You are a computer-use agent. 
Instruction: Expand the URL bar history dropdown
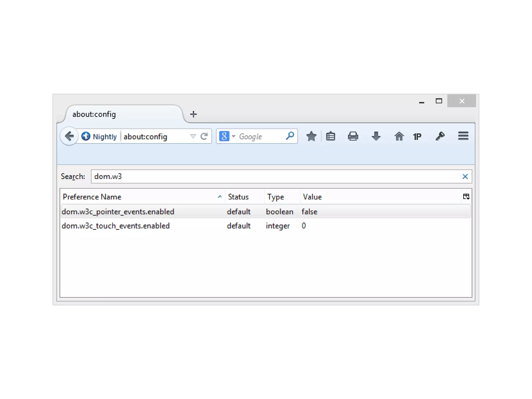tap(192, 136)
